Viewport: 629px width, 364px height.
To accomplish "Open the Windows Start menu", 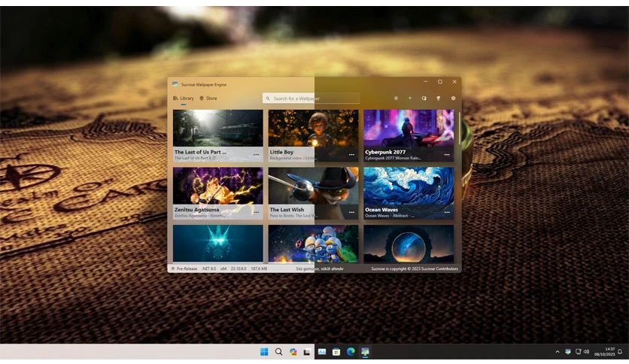I will tap(264, 352).
